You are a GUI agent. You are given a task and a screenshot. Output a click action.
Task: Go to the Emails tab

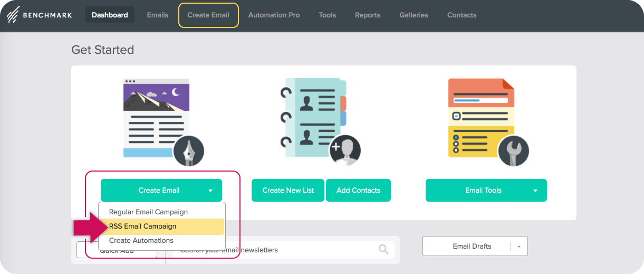158,15
